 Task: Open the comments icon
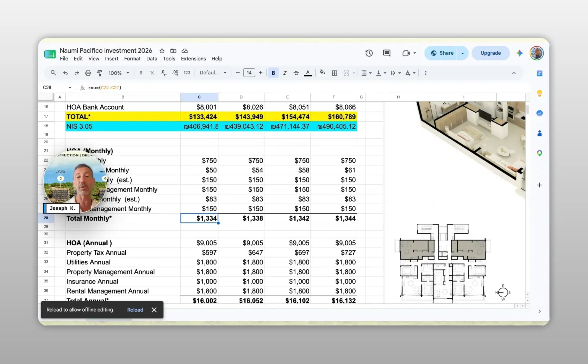[x=386, y=53]
